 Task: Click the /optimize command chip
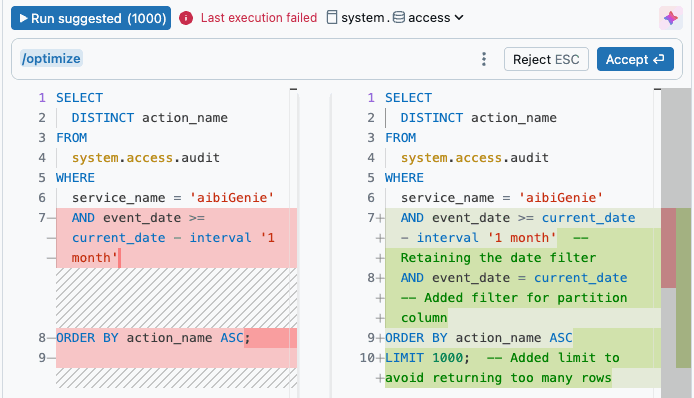point(51,58)
